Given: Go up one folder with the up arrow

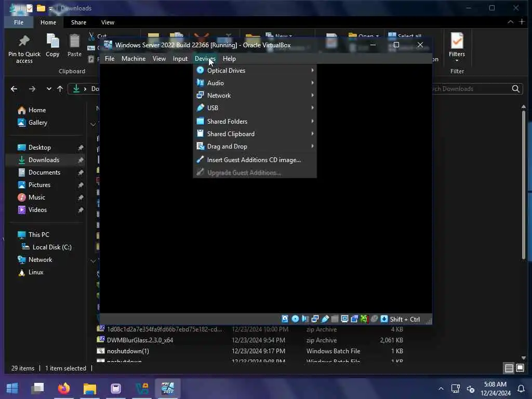Looking at the screenshot, I should pos(60,89).
